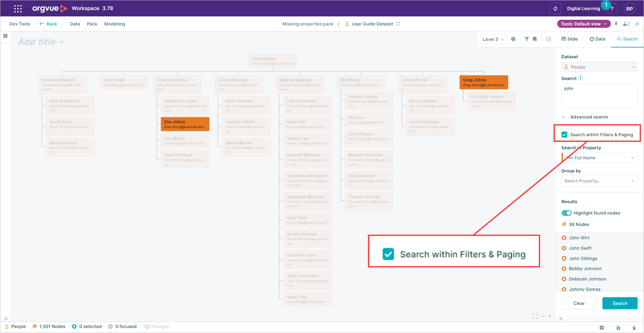This screenshot has height=333, width=644.
Task: Open the Group by Select Property dropdown
Action: (x=599, y=181)
